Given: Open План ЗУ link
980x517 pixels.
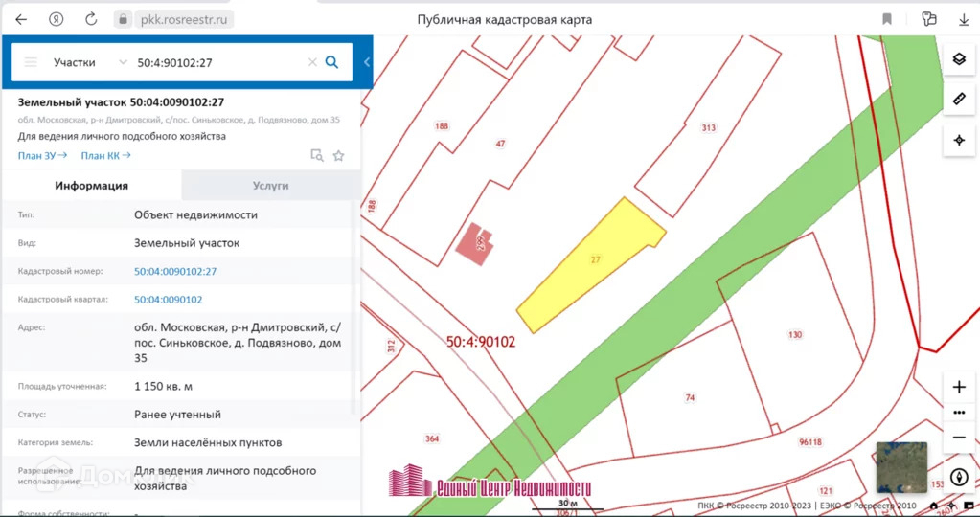Looking at the screenshot, I should tap(42, 155).
